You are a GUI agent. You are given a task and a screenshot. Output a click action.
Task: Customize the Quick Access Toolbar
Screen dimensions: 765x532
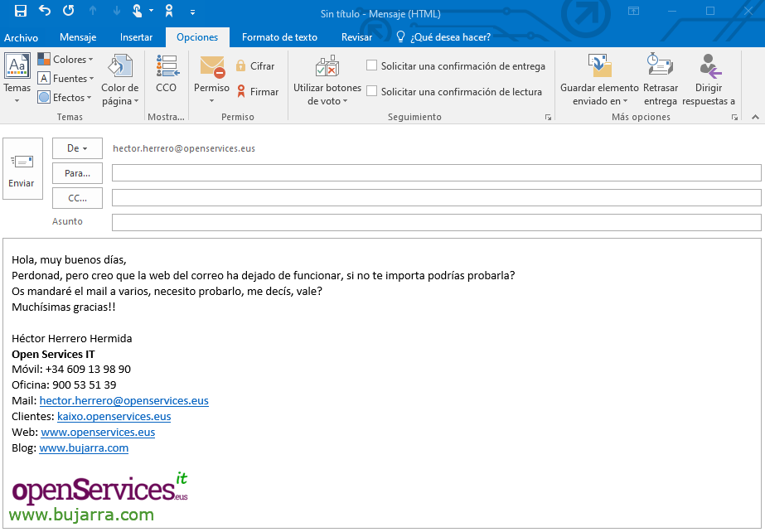[193, 12]
